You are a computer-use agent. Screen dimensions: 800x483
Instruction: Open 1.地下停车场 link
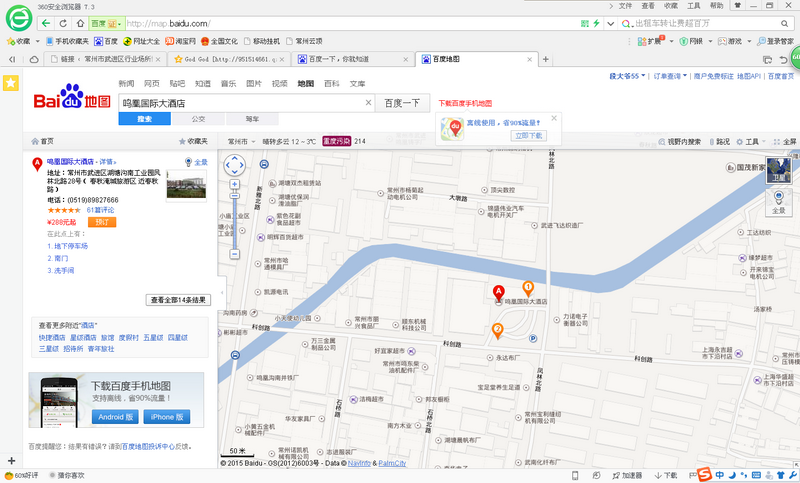(67, 246)
